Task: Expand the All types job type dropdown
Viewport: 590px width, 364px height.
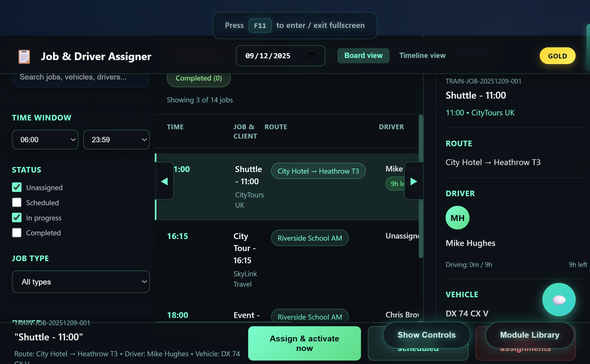Action: click(x=81, y=282)
